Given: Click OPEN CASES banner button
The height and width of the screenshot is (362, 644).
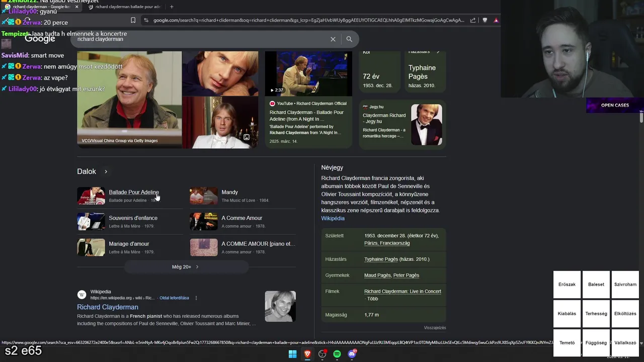Looking at the screenshot, I should click(x=615, y=105).
